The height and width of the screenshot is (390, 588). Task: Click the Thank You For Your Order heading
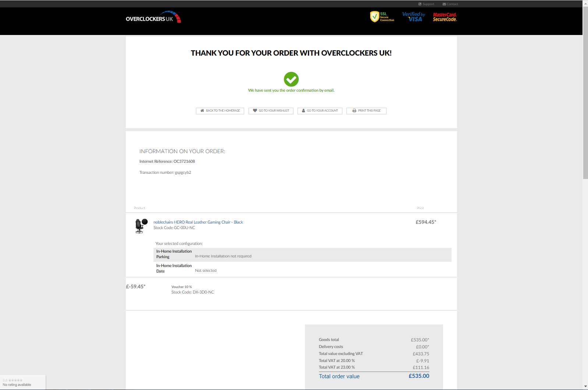291,53
